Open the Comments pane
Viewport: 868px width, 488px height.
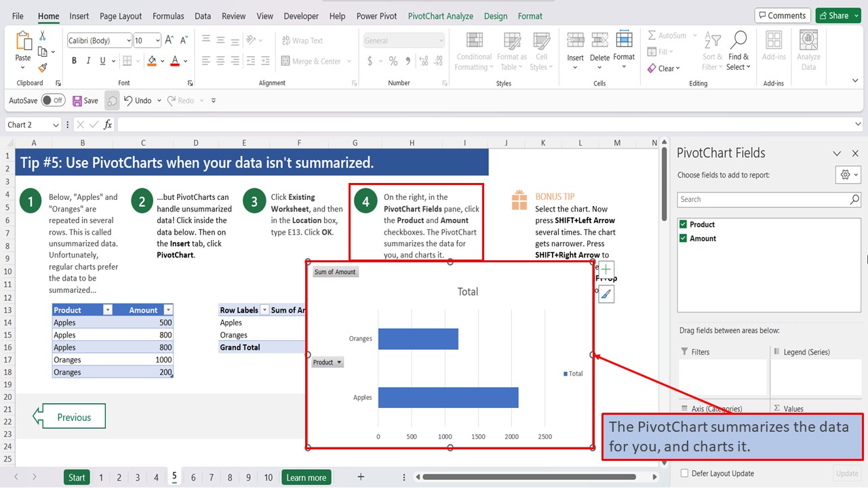pyautogui.click(x=783, y=15)
